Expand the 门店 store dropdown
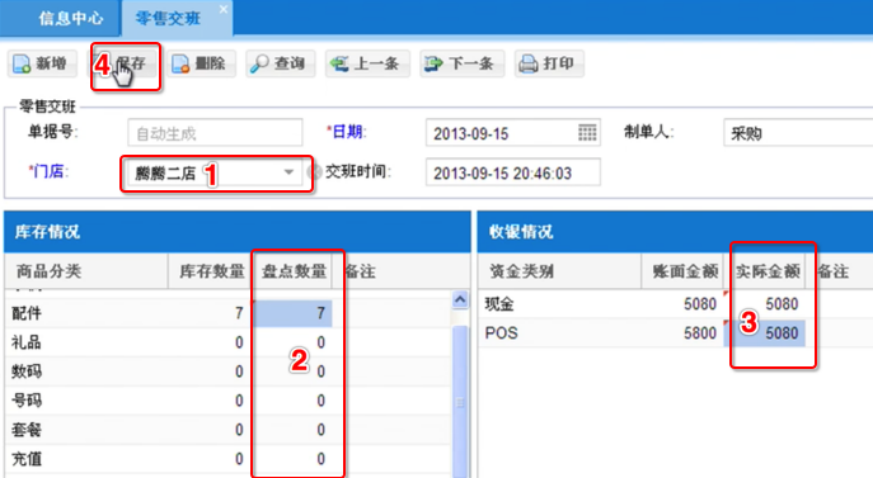874x478 pixels. pyautogui.click(x=289, y=172)
